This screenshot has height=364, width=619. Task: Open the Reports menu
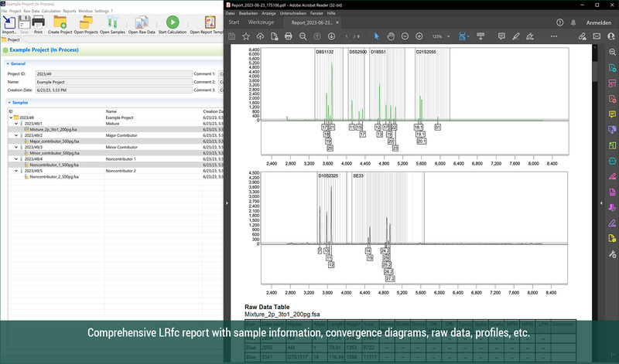tap(70, 11)
